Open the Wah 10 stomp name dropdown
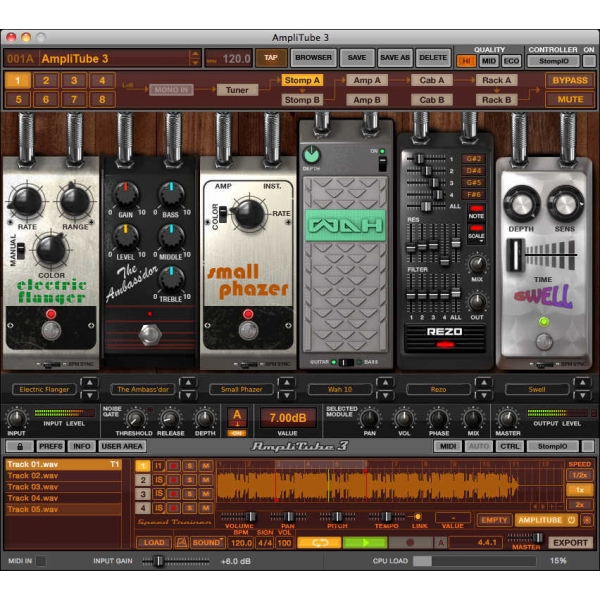Image resolution: width=600 pixels, height=600 pixels. point(340,390)
